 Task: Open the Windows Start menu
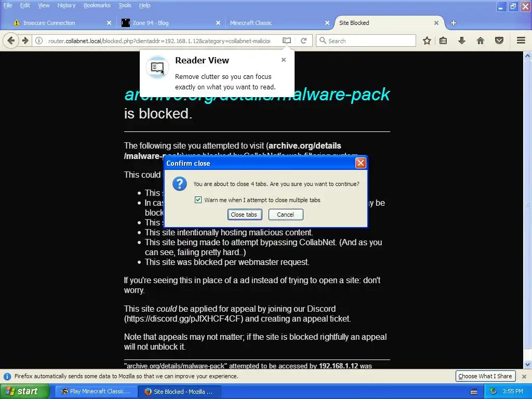click(24, 392)
